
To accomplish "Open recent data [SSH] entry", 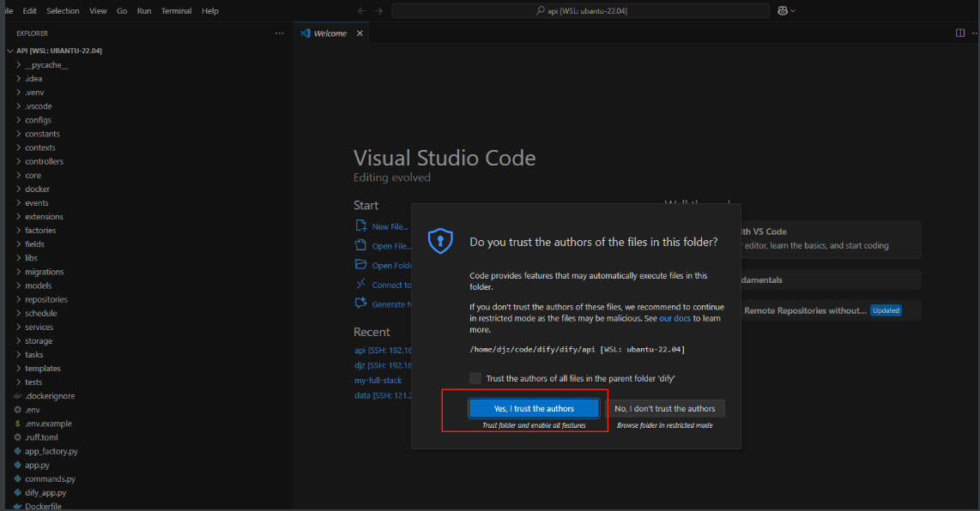I will [383, 395].
